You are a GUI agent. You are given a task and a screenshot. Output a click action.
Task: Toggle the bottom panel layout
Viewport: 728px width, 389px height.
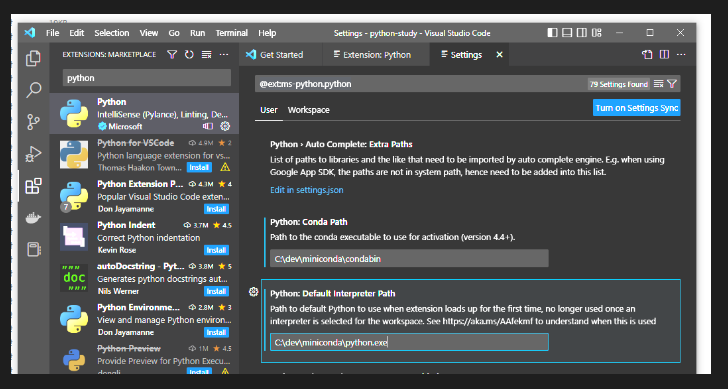point(567,33)
